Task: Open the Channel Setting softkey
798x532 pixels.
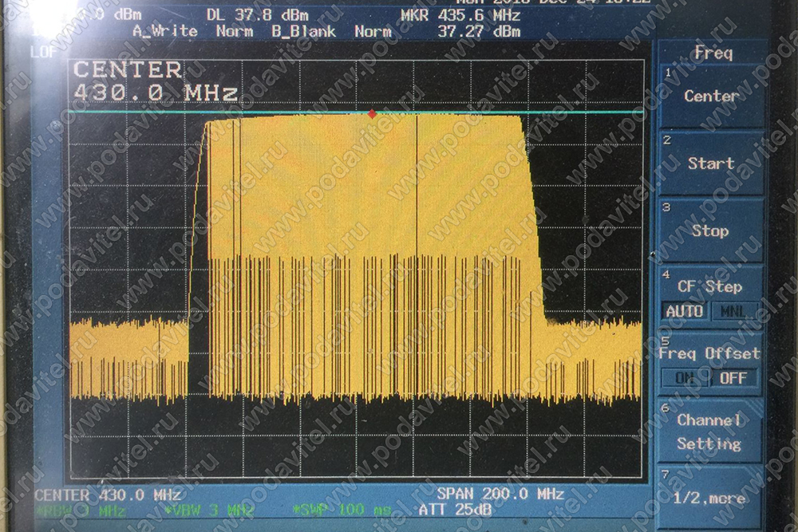Action: [x=709, y=432]
